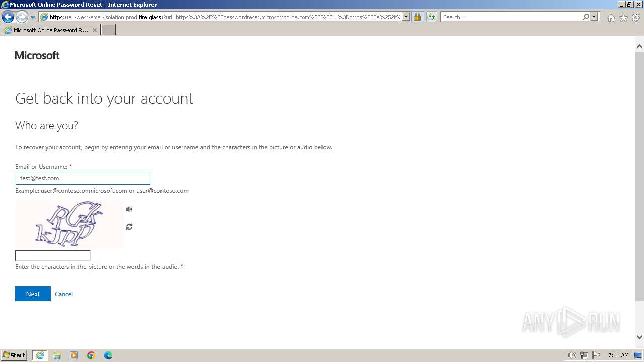Open a new blank tab
The height and width of the screenshot is (362, 644).
coord(108,30)
